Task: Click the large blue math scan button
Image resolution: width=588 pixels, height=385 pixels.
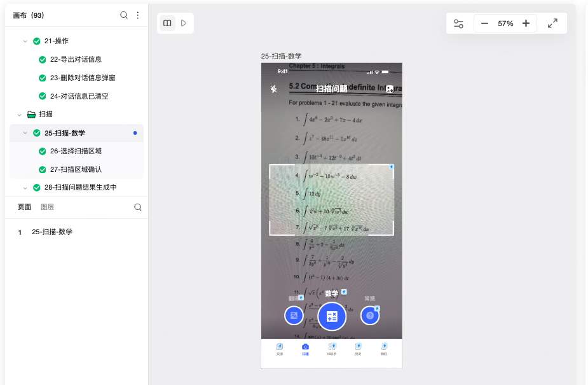Action: point(332,316)
